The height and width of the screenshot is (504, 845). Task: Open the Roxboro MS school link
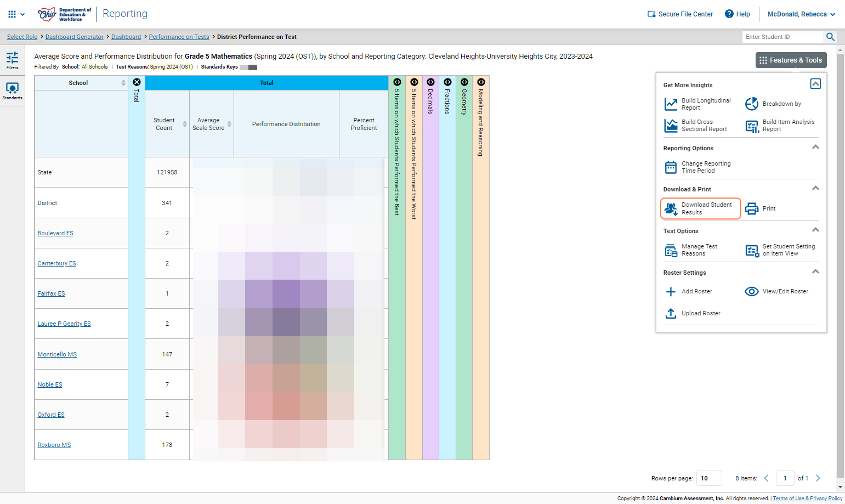pos(54,445)
